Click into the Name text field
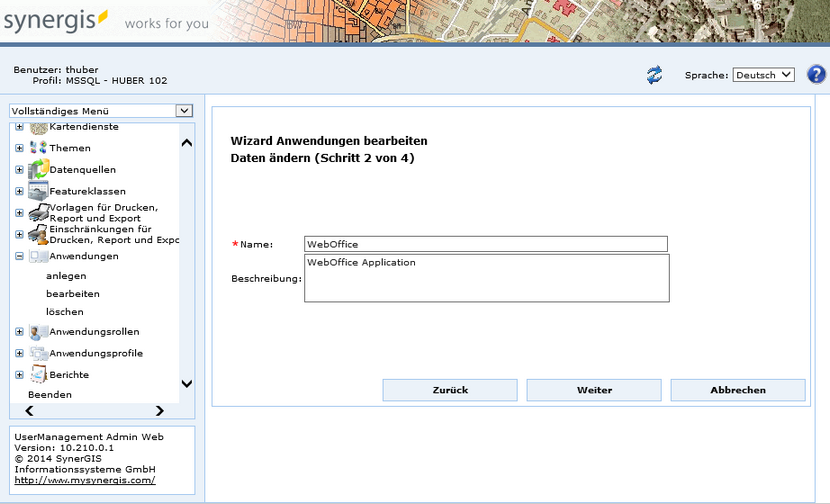This screenshot has width=830, height=504. (x=485, y=244)
